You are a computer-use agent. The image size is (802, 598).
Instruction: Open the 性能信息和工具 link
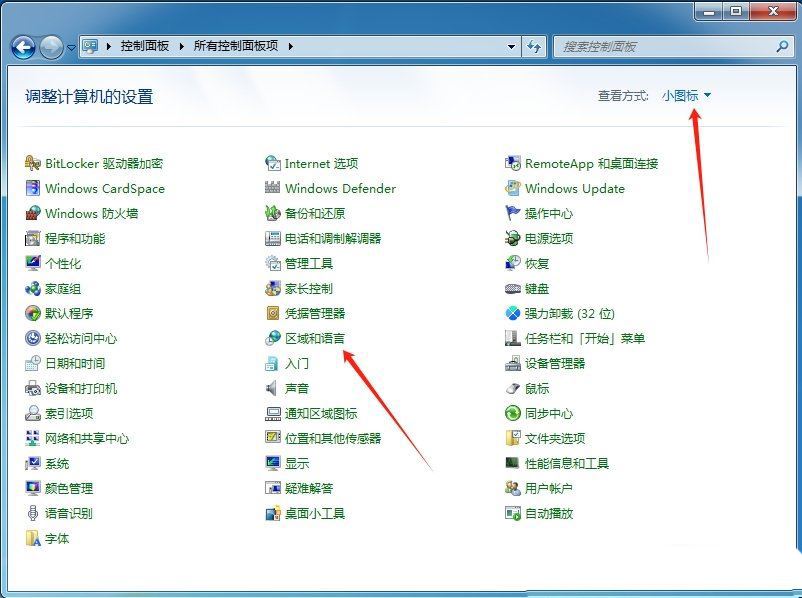pyautogui.click(x=567, y=463)
